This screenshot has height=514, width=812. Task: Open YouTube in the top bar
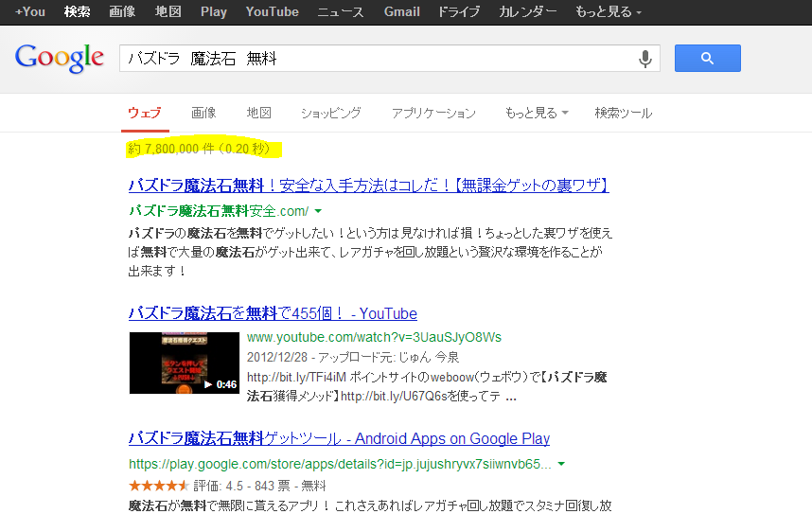pos(273,12)
